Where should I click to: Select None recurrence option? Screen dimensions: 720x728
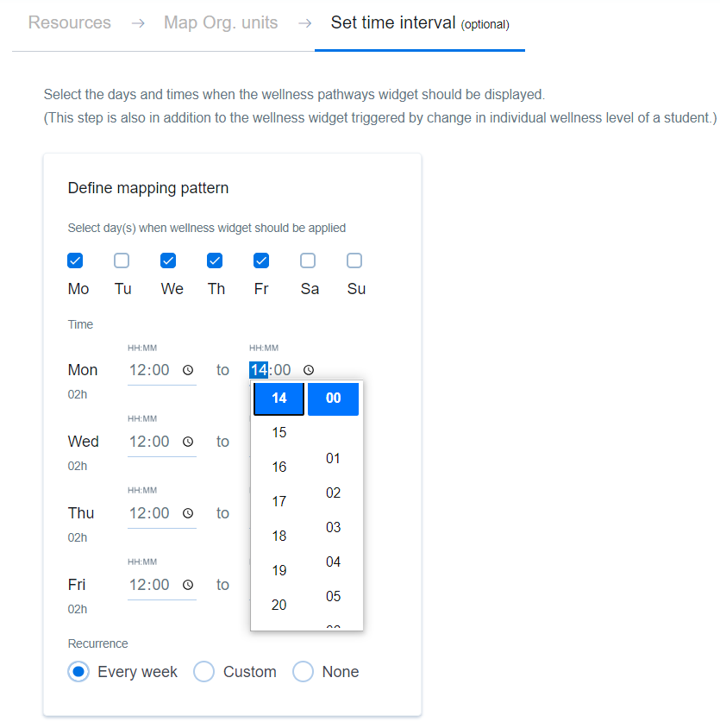pos(304,671)
